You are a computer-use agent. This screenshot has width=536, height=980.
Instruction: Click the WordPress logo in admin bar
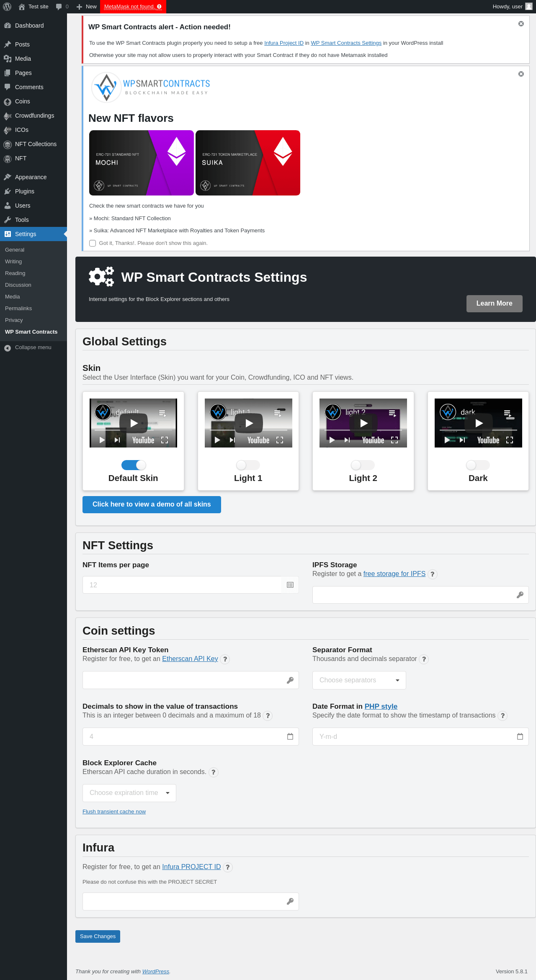(7, 7)
